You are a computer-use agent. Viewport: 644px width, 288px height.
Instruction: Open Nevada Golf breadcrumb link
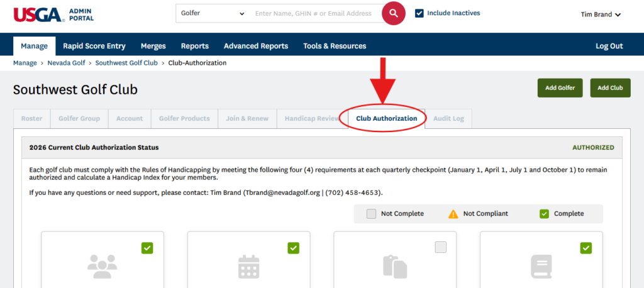point(67,63)
